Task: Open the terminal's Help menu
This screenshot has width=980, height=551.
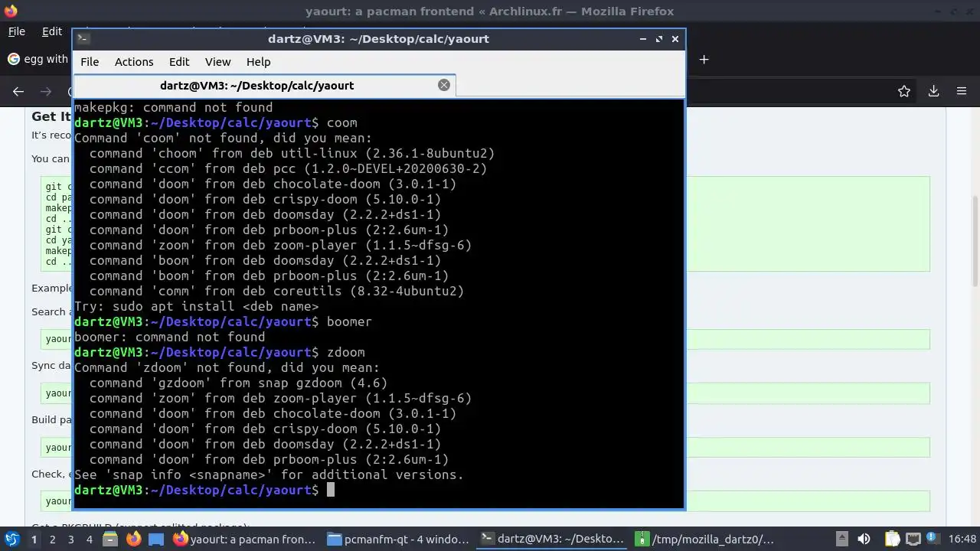Action: (x=258, y=62)
